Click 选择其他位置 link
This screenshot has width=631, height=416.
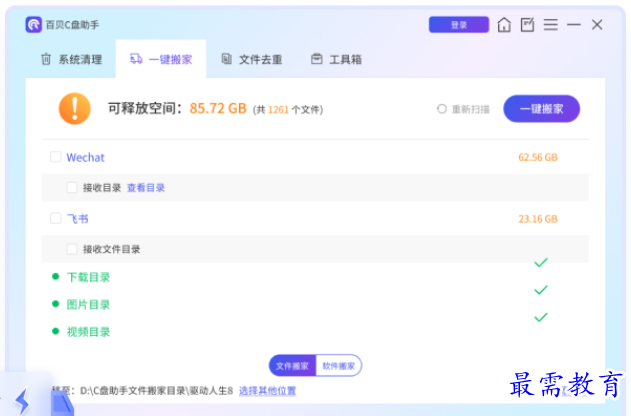[x=267, y=391]
